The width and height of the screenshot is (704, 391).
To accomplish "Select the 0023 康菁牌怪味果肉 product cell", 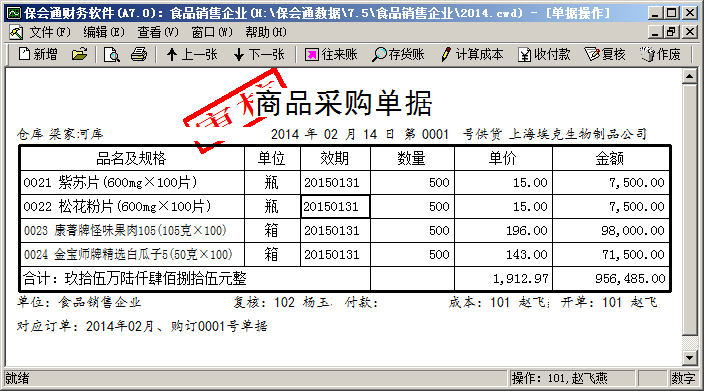I will pyautogui.click(x=132, y=231).
